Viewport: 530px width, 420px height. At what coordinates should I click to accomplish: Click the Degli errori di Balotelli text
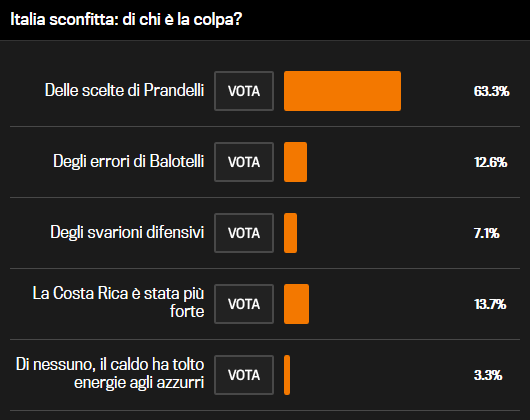(128, 161)
